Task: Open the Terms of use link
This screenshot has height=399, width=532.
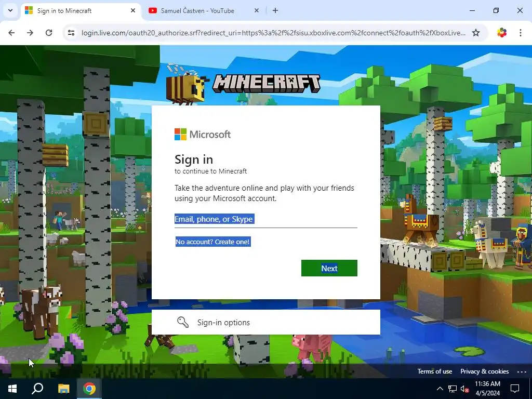Action: click(x=435, y=371)
